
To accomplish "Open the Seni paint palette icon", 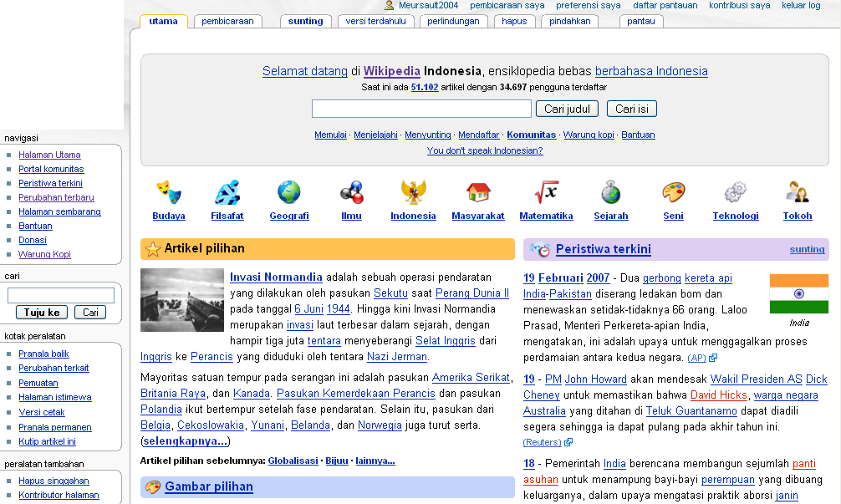I will tap(673, 192).
